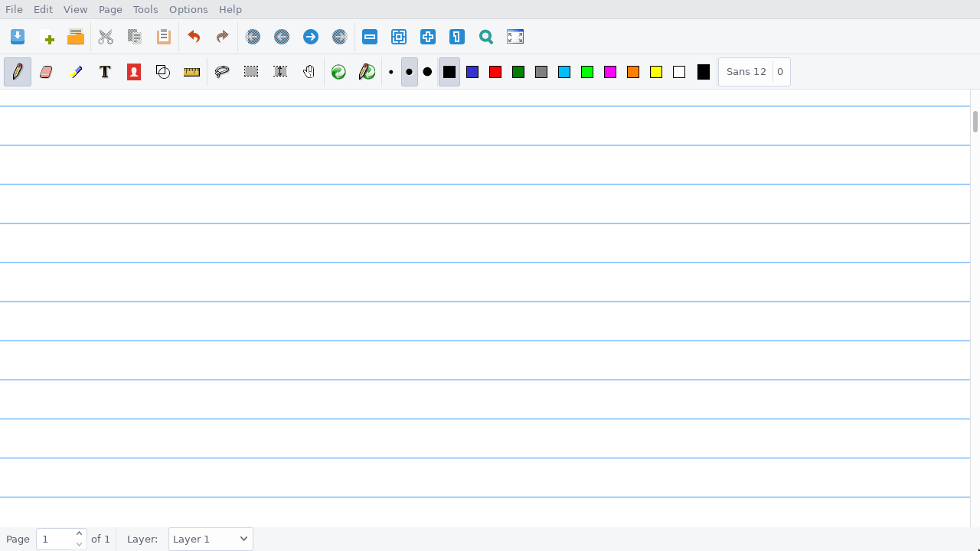Increment the page number spinner
The height and width of the screenshot is (551, 980).
point(79,533)
